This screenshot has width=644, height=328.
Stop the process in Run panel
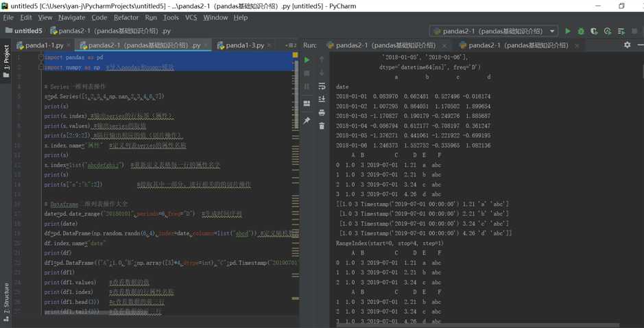point(307,73)
